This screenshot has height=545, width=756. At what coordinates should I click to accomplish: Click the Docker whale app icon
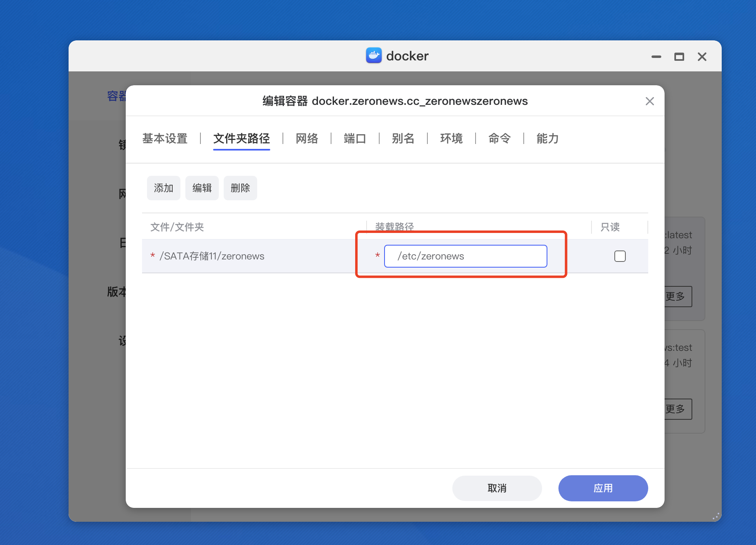[x=374, y=55]
